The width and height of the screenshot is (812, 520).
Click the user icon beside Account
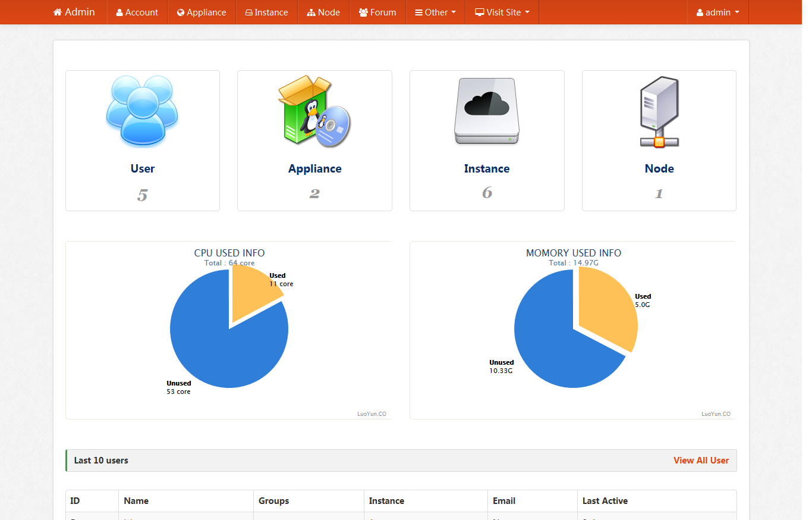click(119, 12)
